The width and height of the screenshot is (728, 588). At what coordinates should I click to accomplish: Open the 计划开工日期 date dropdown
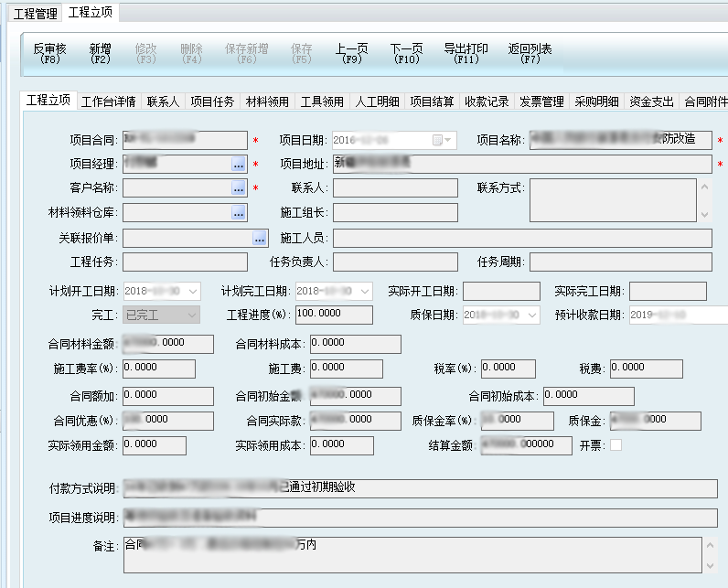coord(192,291)
